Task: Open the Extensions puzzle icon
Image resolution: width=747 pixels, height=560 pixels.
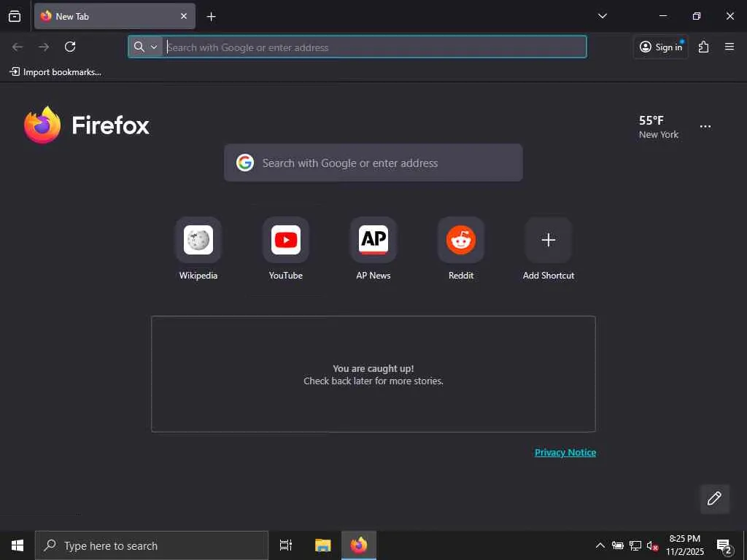Action: (x=704, y=47)
